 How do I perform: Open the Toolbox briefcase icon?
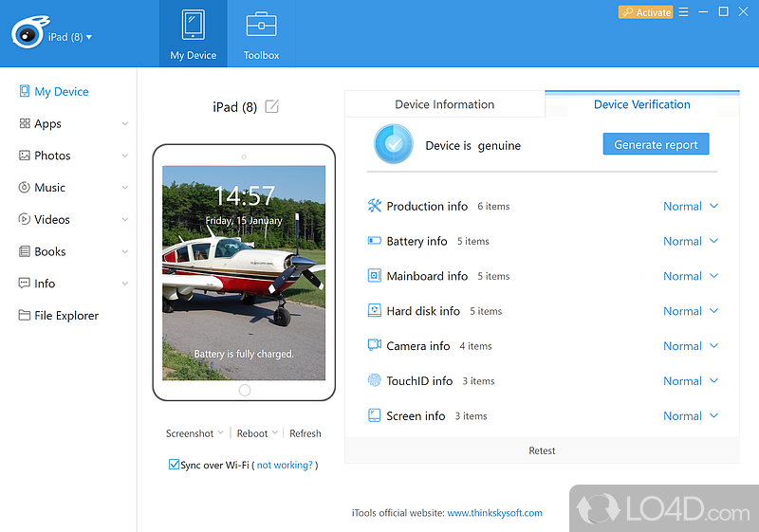pos(262,25)
